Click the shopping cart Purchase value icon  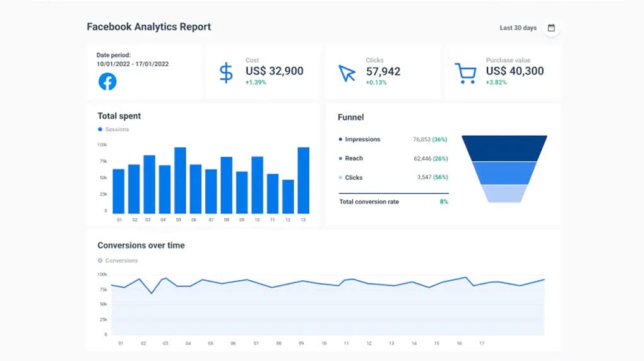coord(465,73)
